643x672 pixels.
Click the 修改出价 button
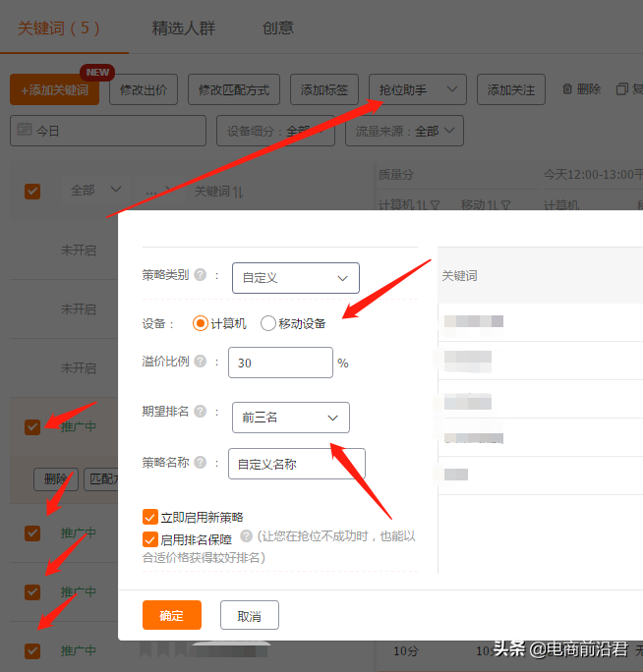pos(144,89)
